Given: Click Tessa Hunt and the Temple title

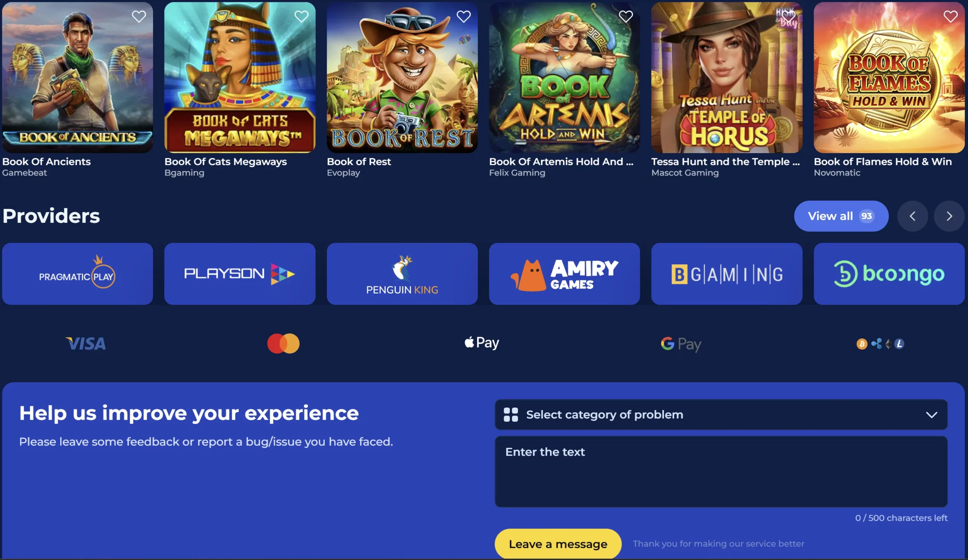Looking at the screenshot, I should [x=726, y=162].
